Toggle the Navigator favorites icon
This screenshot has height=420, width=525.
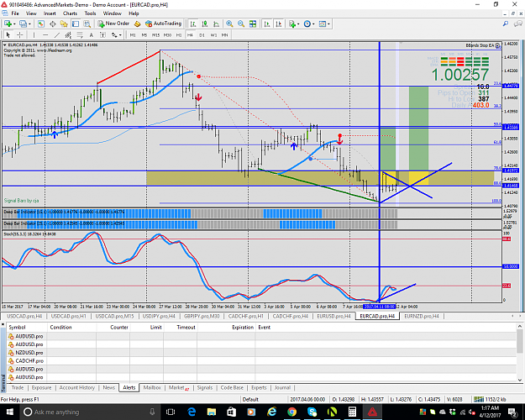[64, 24]
